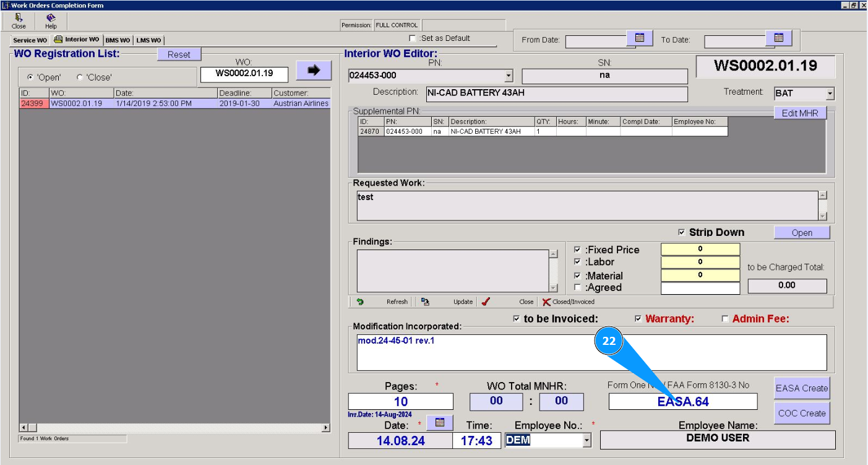Click the green Refresh arrow icon

360,302
